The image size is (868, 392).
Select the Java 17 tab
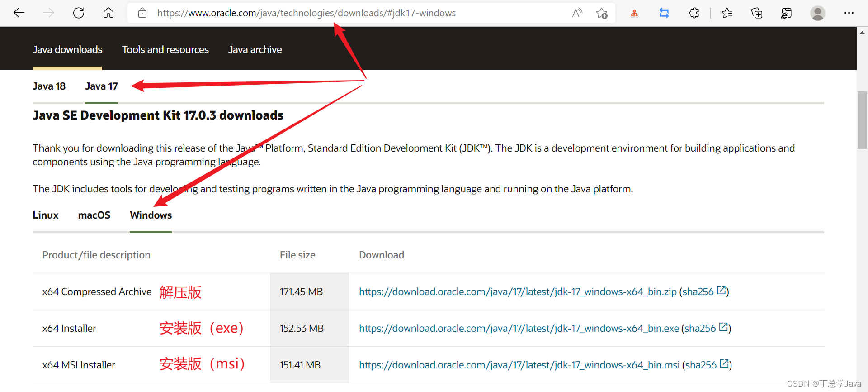102,86
